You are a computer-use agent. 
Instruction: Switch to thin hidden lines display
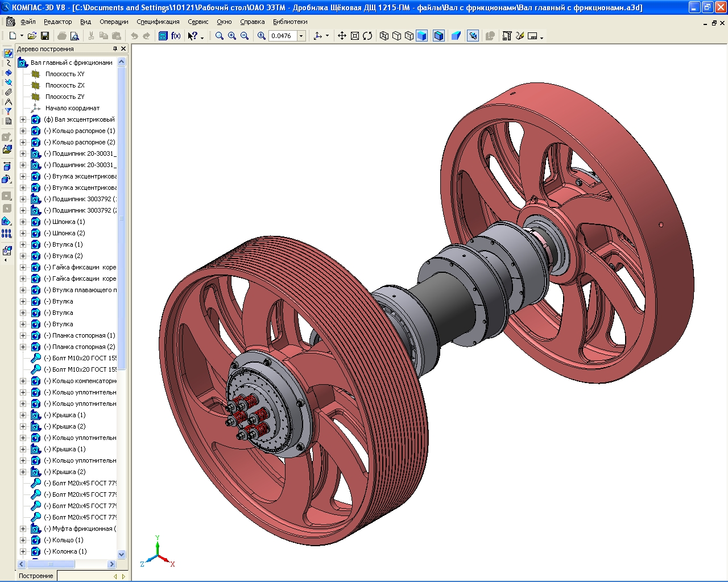tap(409, 36)
